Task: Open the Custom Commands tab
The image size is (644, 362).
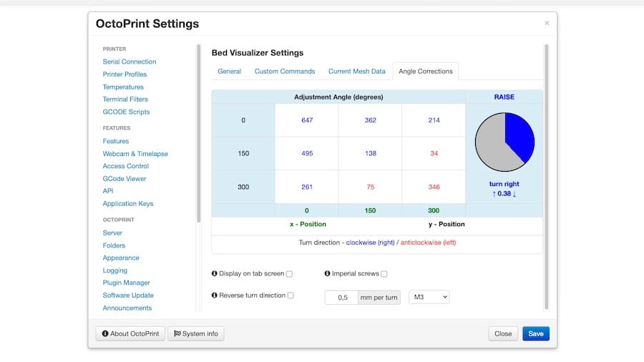Action: click(x=285, y=72)
